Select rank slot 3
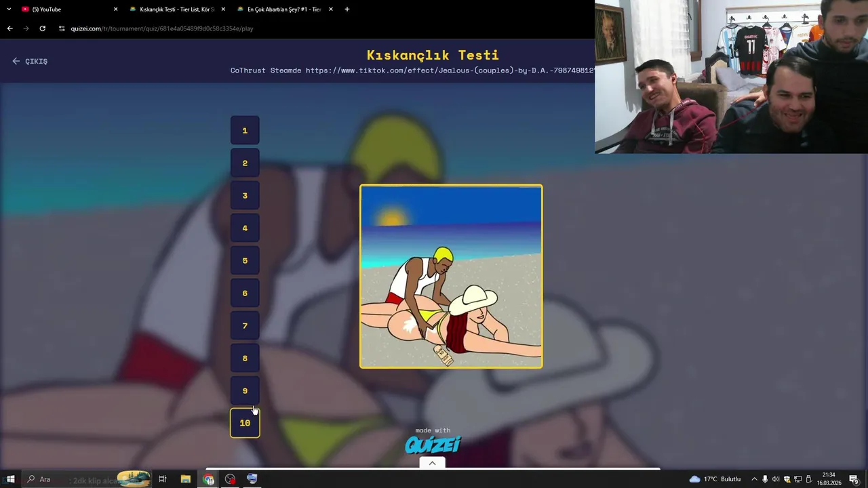 (245, 195)
